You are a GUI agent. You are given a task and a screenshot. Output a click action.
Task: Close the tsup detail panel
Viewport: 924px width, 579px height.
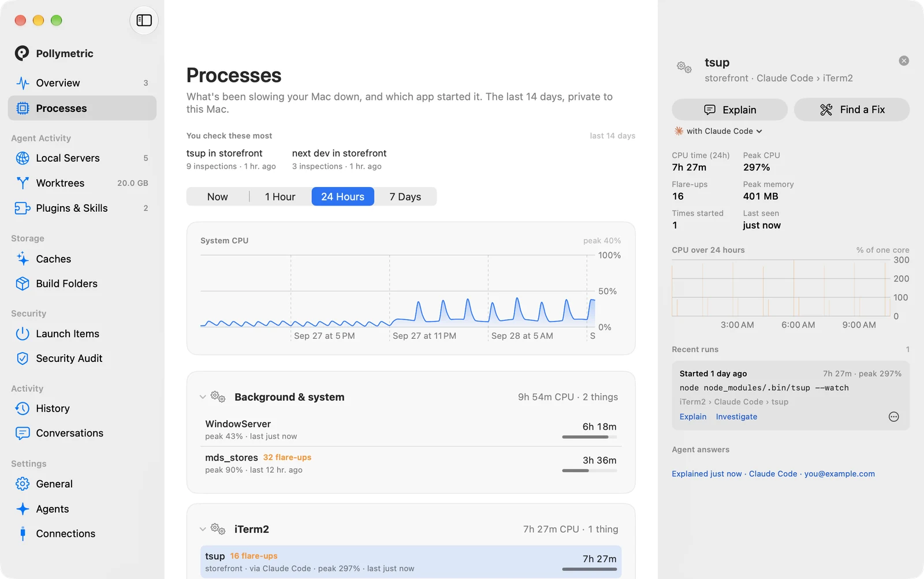click(x=904, y=61)
